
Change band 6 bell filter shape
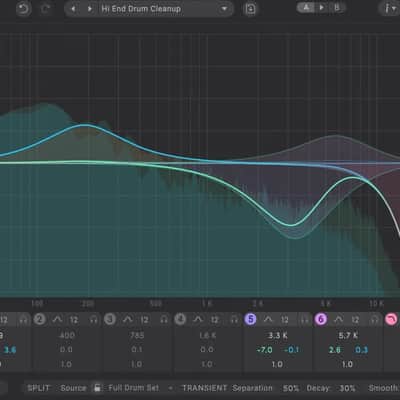coord(339,320)
